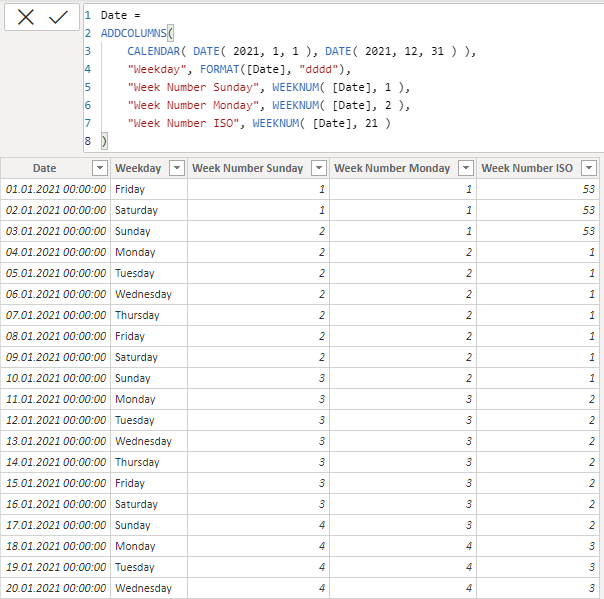Select Week Number Monday in 04.01.2021 row
The width and height of the screenshot is (604, 599).
(x=403, y=252)
